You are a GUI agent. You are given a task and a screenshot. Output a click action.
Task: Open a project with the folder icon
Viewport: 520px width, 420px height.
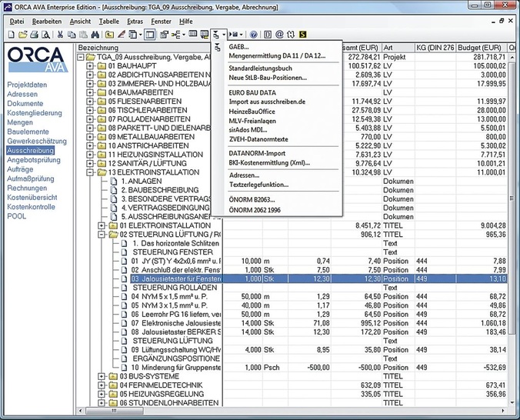pyautogui.click(x=22, y=35)
